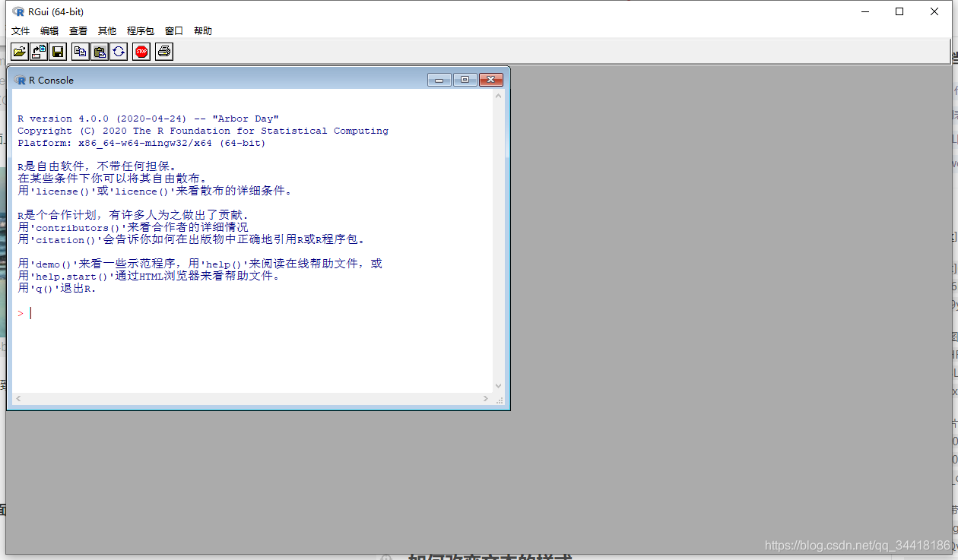Open the 文件 menu
Viewport: 958px width, 560px height.
click(21, 31)
